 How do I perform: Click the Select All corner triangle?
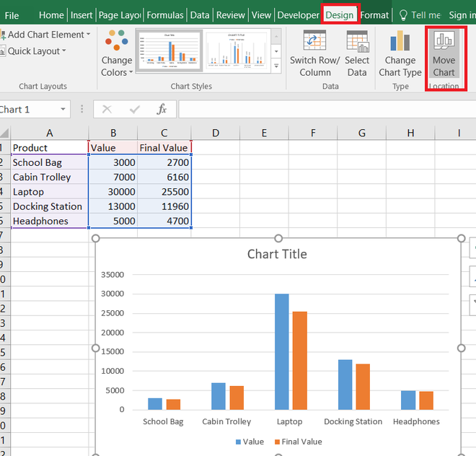(4, 133)
